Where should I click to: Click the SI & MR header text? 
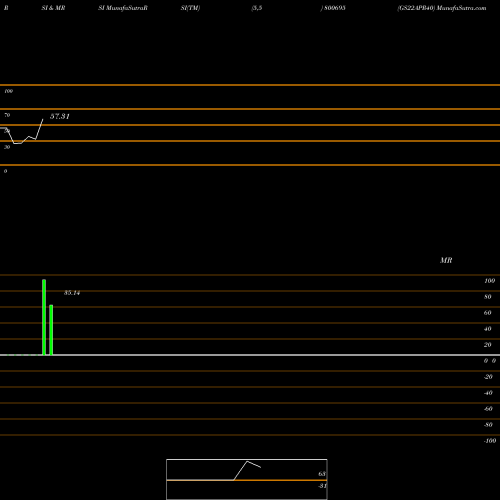tap(53, 8)
